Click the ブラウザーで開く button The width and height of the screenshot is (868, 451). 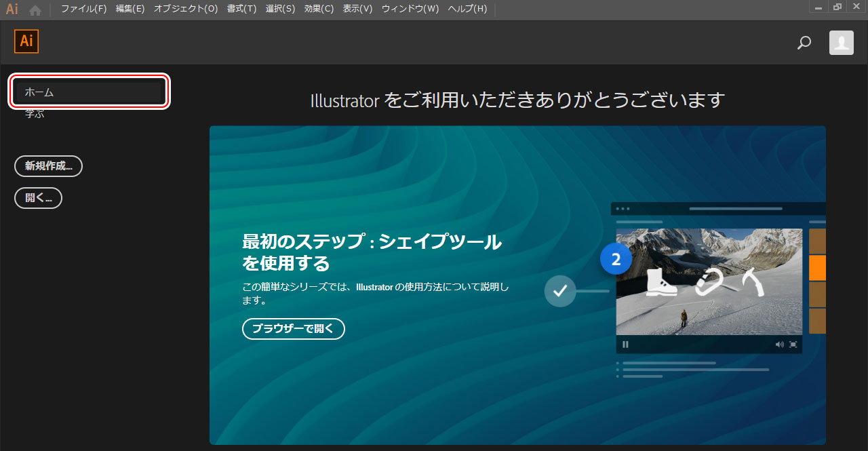pos(294,328)
